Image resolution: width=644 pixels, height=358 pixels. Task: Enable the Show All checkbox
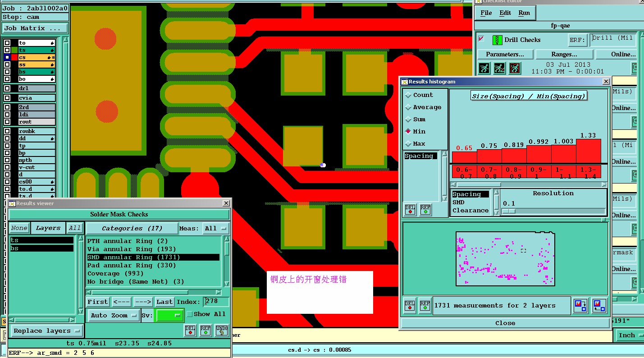[190, 314]
